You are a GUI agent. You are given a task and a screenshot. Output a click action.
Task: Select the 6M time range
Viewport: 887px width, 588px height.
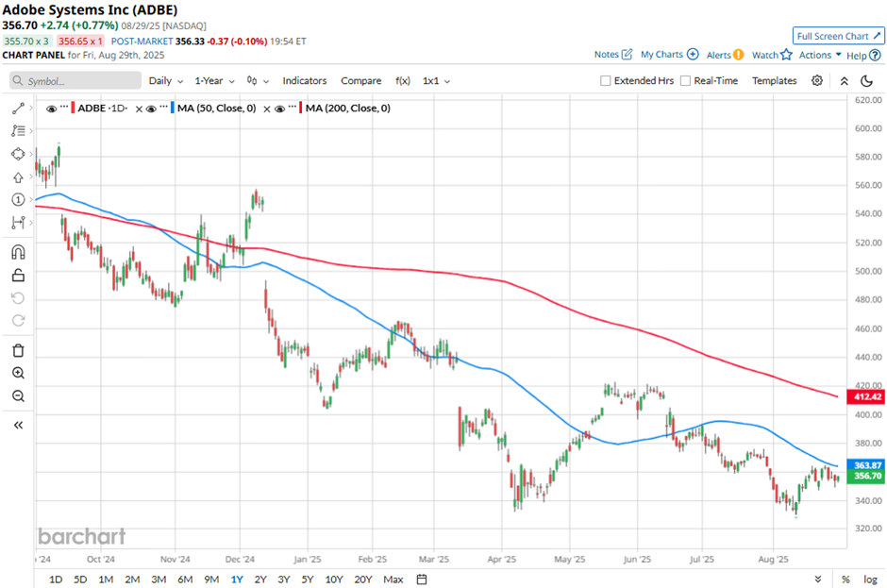click(x=185, y=579)
